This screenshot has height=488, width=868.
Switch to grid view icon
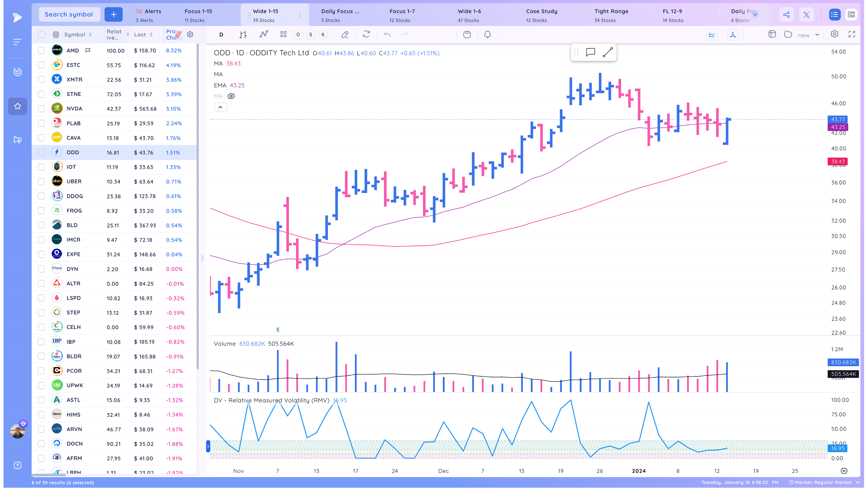pyautogui.click(x=851, y=15)
